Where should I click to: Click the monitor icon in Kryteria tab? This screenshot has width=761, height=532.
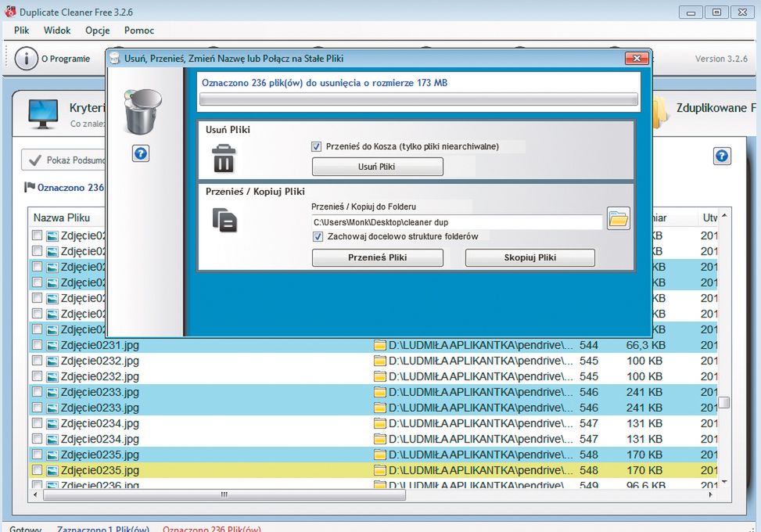tap(43, 113)
